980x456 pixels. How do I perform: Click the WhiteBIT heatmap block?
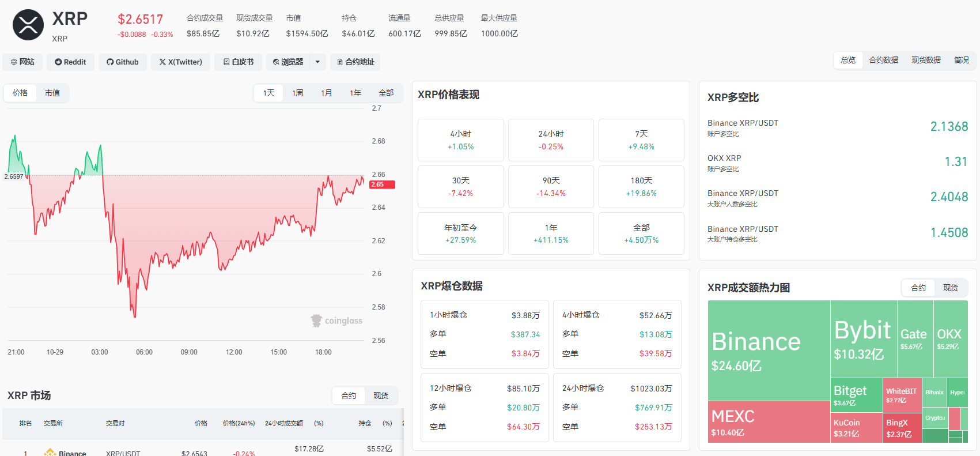[902, 395]
